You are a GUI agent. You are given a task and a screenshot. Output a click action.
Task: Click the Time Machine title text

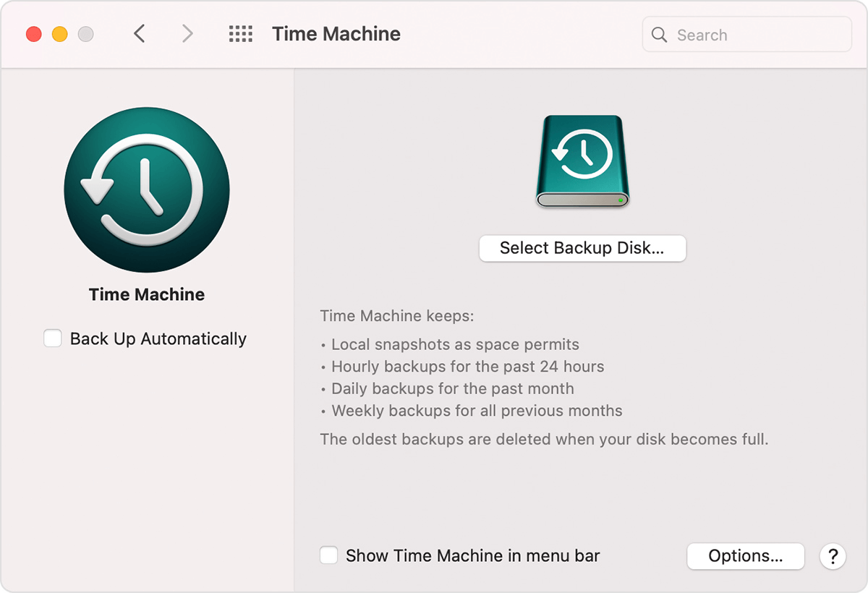pos(336,33)
